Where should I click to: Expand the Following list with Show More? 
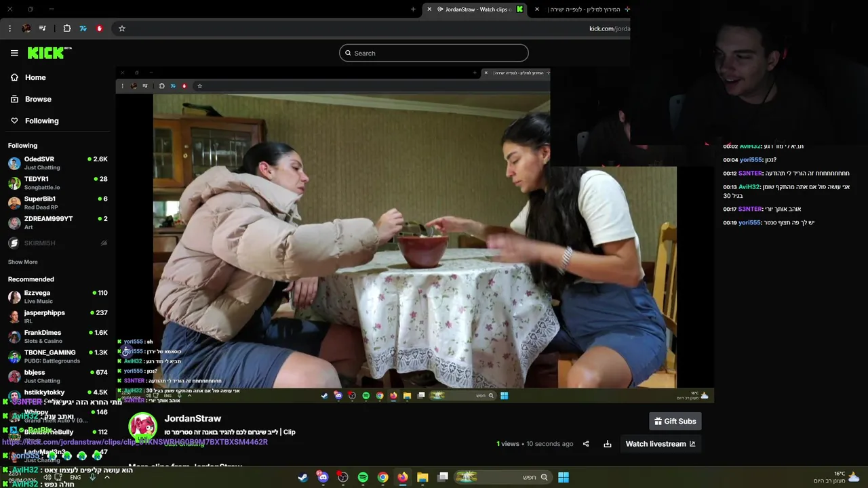tap(23, 262)
